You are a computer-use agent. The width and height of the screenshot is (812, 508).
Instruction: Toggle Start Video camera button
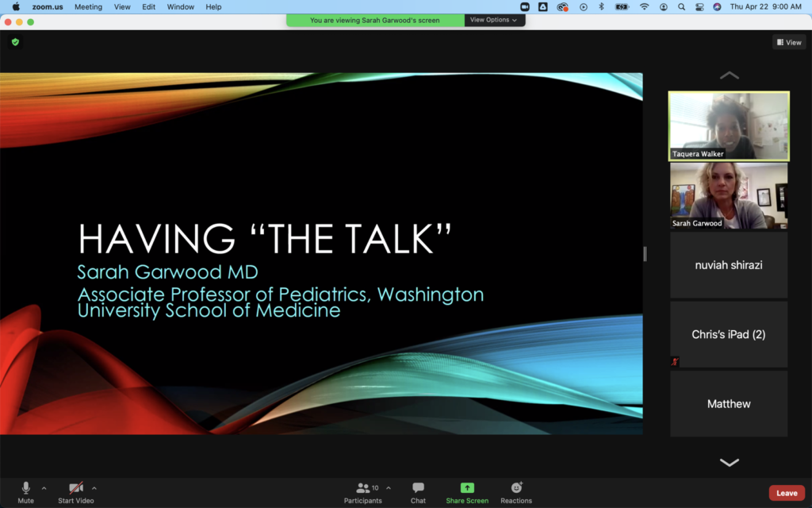75,491
